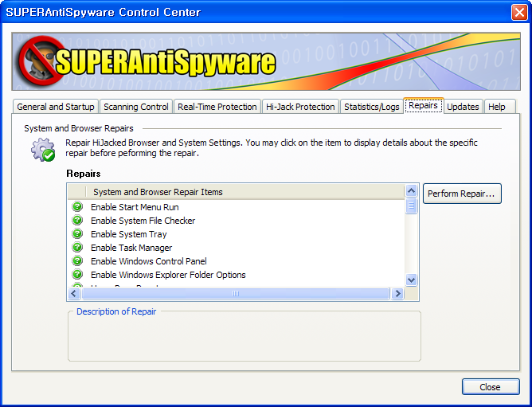Image resolution: width=532 pixels, height=407 pixels.
Task: Click the green icon beside Enable System Tray
Action: 77,233
